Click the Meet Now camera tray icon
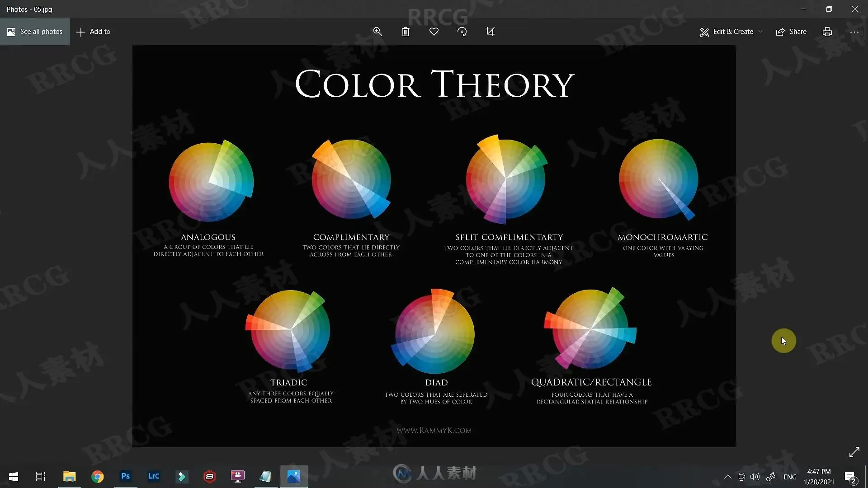The width and height of the screenshot is (868, 488). [x=742, y=477]
